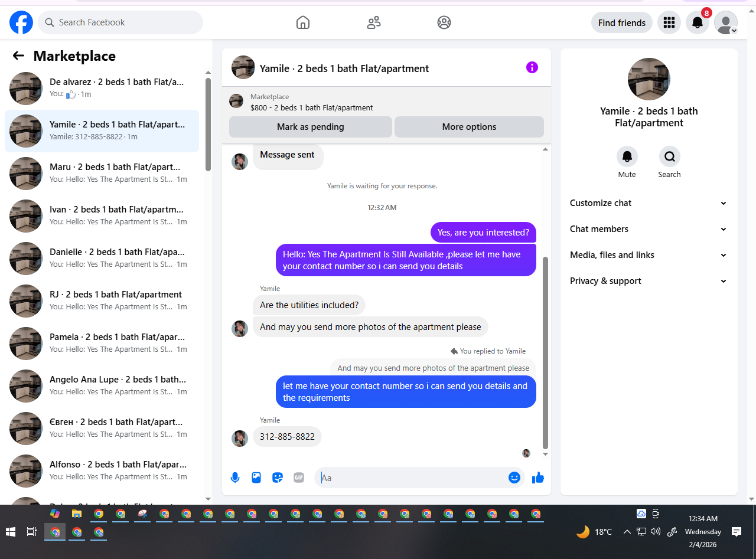Screen dimensions: 756x559
Task: Click the quoted reply preview message
Action: point(434,368)
